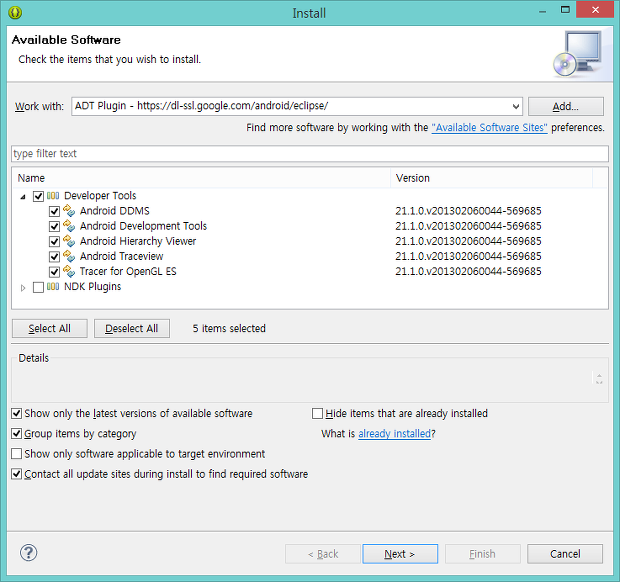Click the Deselect All button

[x=132, y=328]
